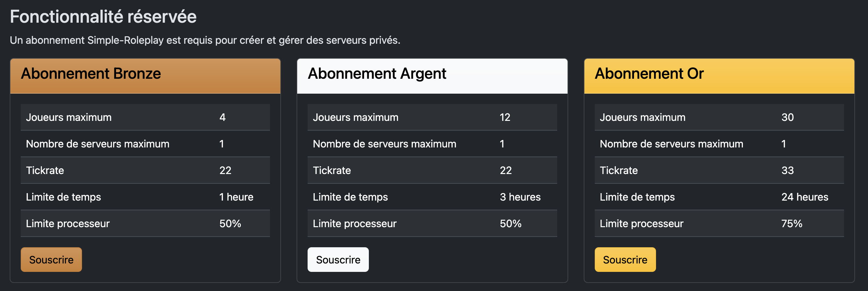Viewport: 868px width, 291px height.
Task: Click Or Limite de temps 24 heures row
Action: click(x=719, y=197)
